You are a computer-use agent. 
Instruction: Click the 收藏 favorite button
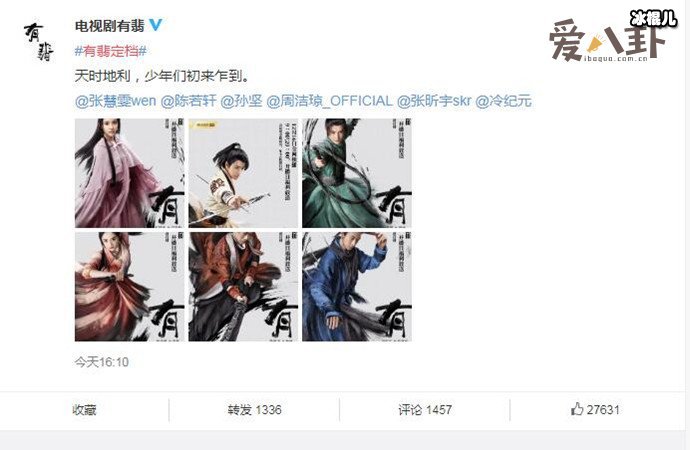click(84, 410)
